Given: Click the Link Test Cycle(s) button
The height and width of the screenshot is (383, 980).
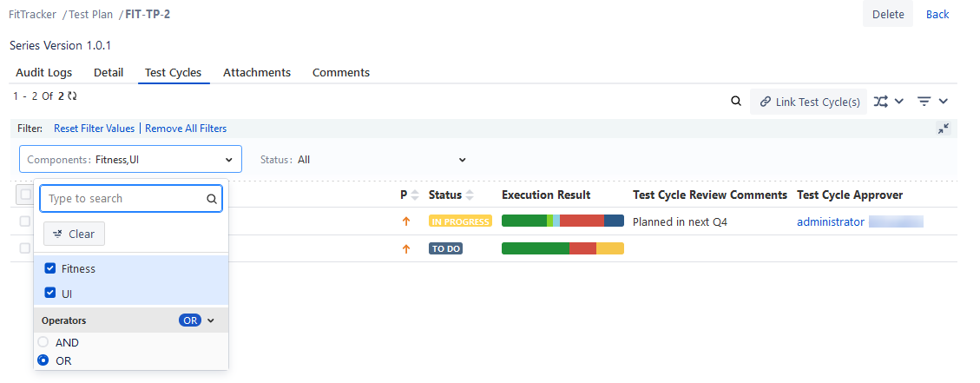Looking at the screenshot, I should coord(808,102).
